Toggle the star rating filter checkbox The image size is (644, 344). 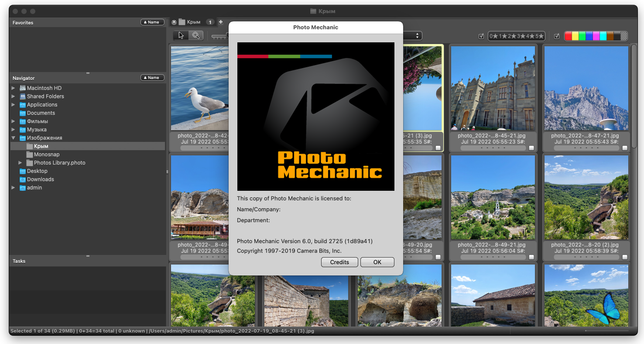pos(481,36)
